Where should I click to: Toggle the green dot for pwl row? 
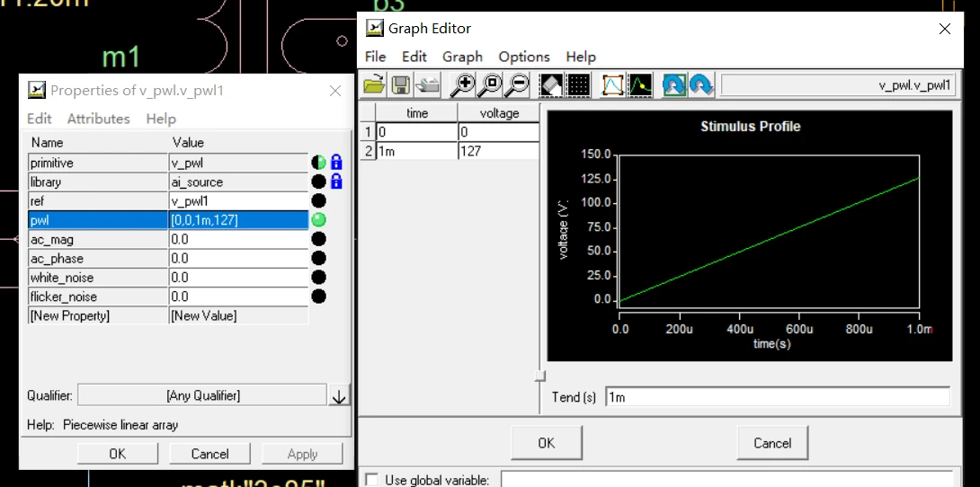point(319,220)
